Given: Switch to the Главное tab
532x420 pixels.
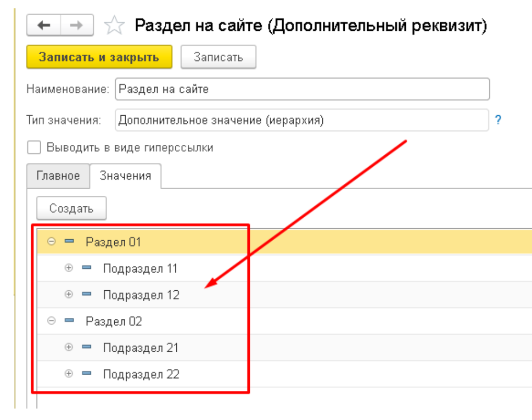Looking at the screenshot, I should 58,176.
